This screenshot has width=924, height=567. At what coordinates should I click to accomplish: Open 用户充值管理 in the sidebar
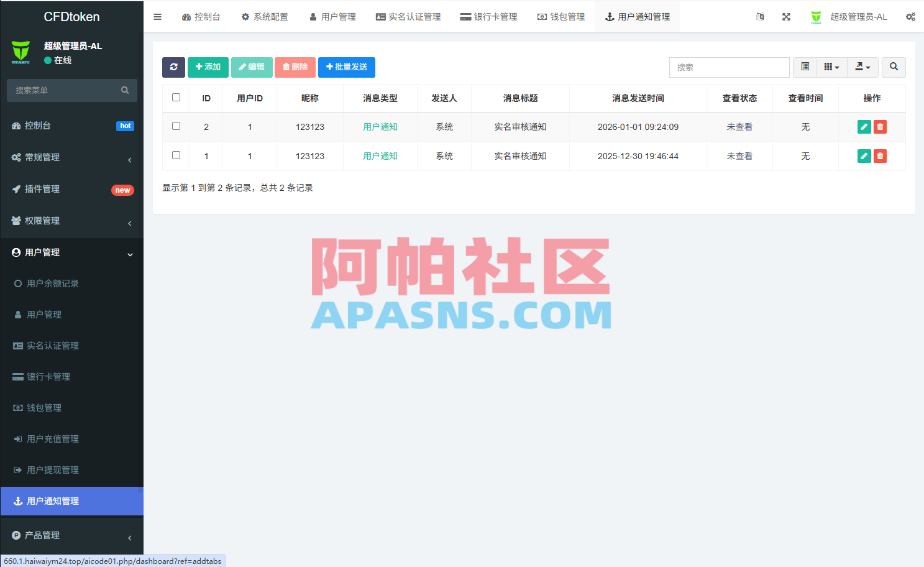coord(72,439)
